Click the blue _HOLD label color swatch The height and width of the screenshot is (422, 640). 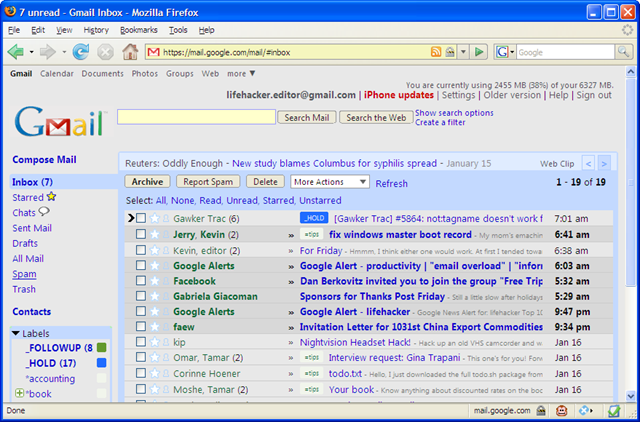(102, 363)
